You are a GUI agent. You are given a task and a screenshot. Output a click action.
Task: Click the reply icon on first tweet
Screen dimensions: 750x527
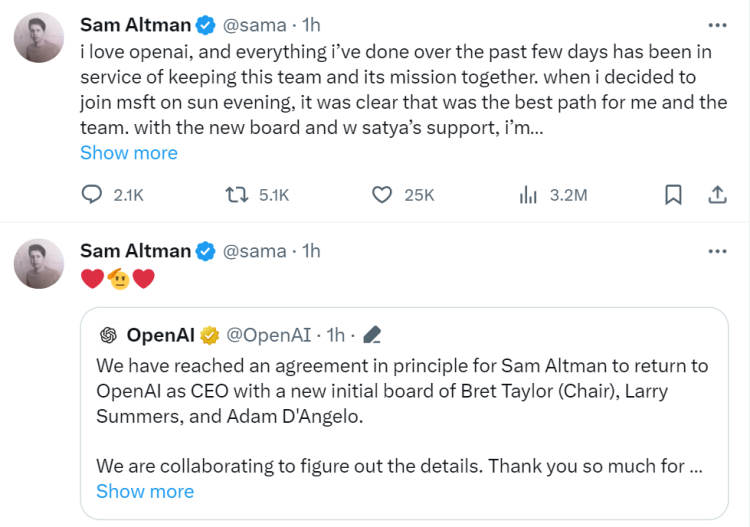92,195
